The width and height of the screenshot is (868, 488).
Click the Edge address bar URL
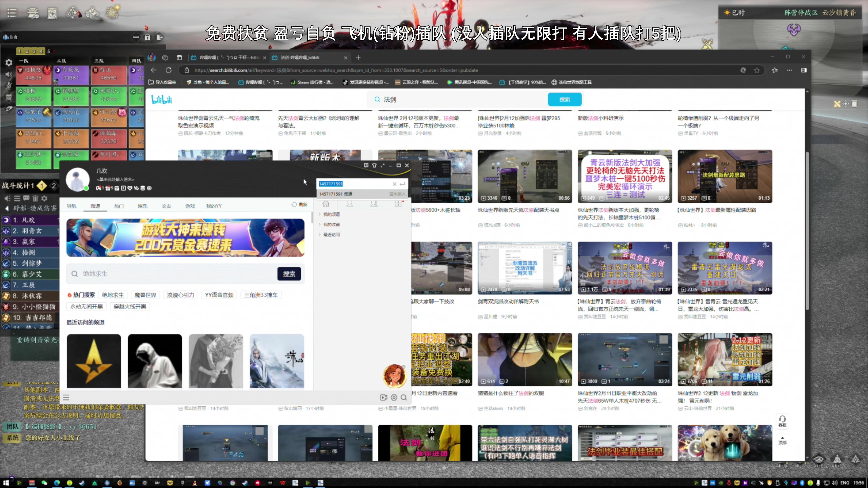click(336, 70)
